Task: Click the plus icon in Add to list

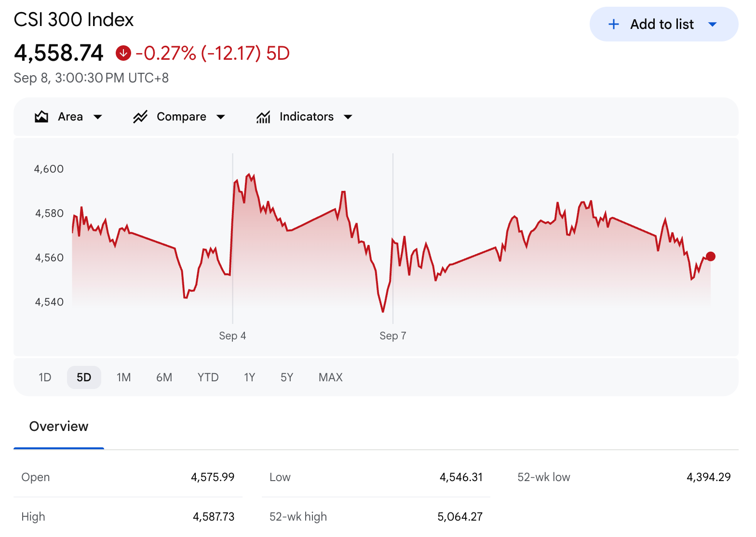Action: (614, 24)
